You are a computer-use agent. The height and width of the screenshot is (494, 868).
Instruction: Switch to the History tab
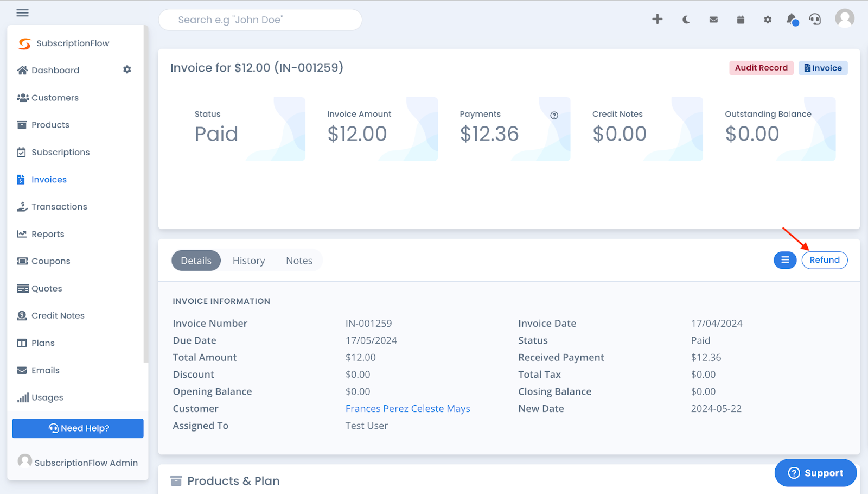pyautogui.click(x=248, y=260)
